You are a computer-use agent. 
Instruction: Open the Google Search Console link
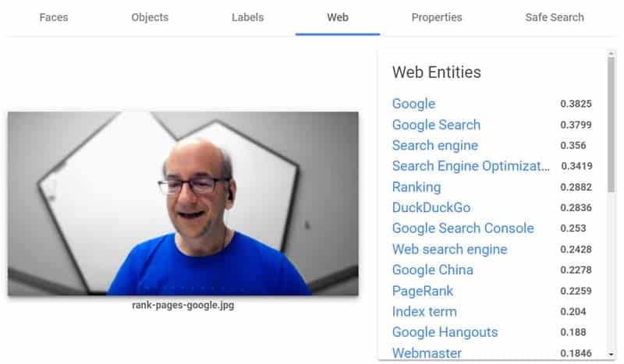click(463, 228)
